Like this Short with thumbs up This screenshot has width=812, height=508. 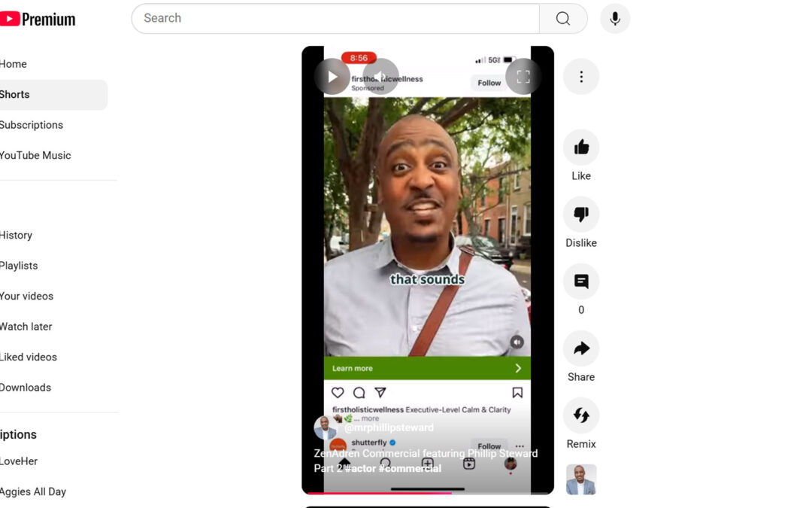(581, 148)
